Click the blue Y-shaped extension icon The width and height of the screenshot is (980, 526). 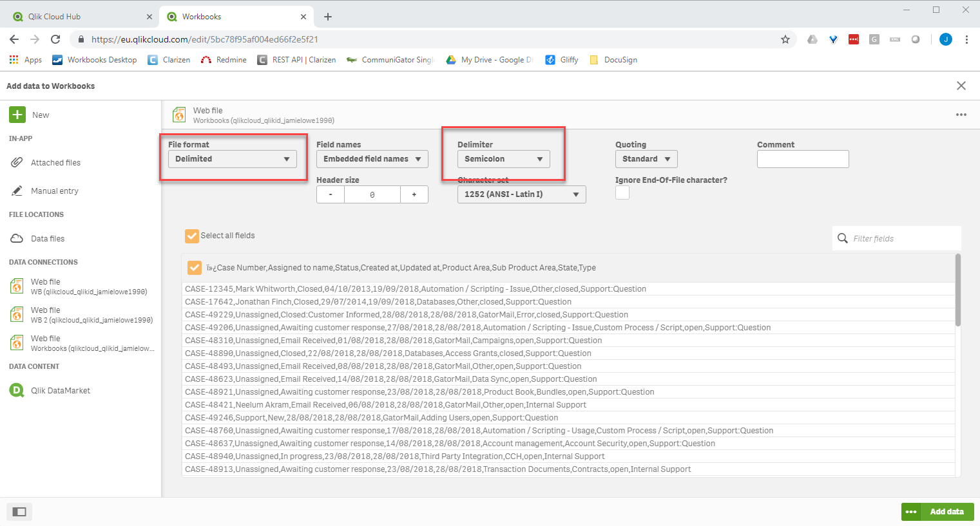coord(833,39)
